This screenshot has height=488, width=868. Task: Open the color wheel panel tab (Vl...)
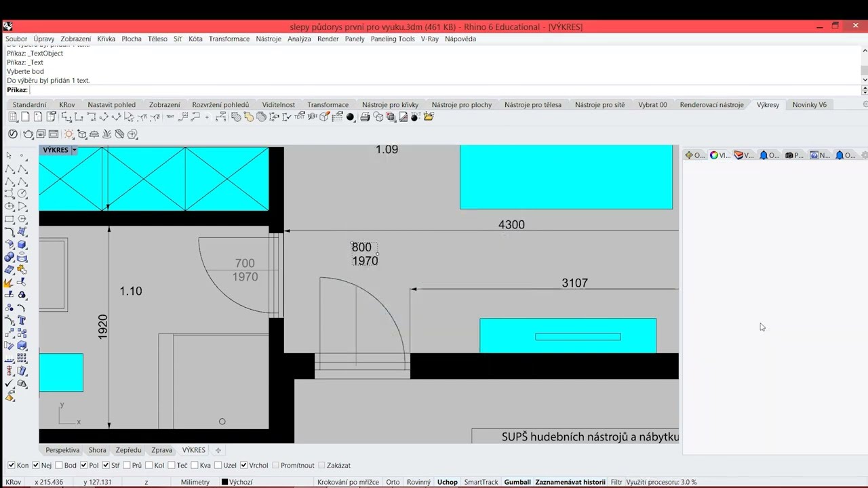tap(719, 155)
